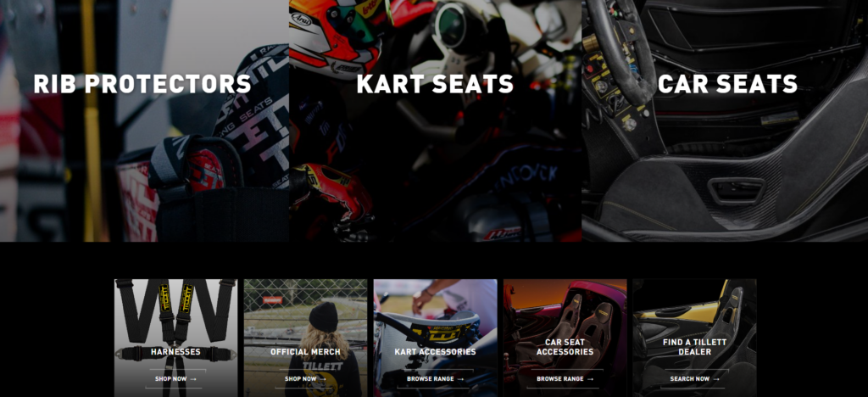Open the Car Seats category heading
This screenshot has height=397, width=868.
pos(727,84)
